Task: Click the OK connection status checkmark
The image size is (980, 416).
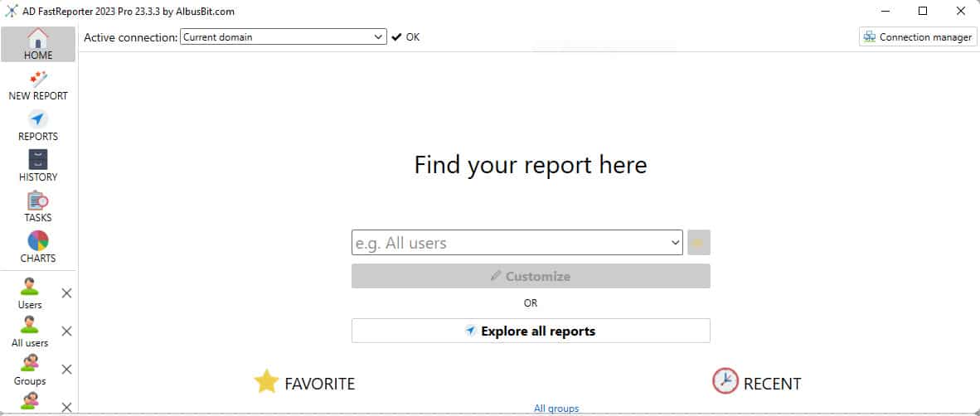Action: click(396, 36)
